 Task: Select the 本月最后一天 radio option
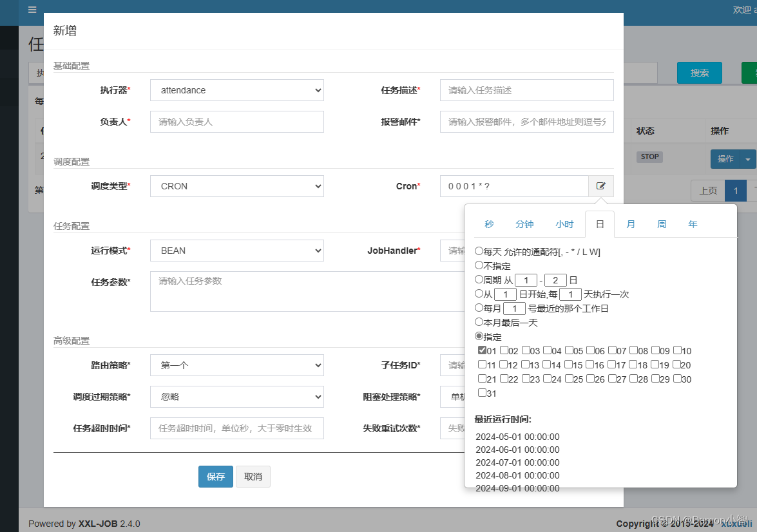click(479, 322)
